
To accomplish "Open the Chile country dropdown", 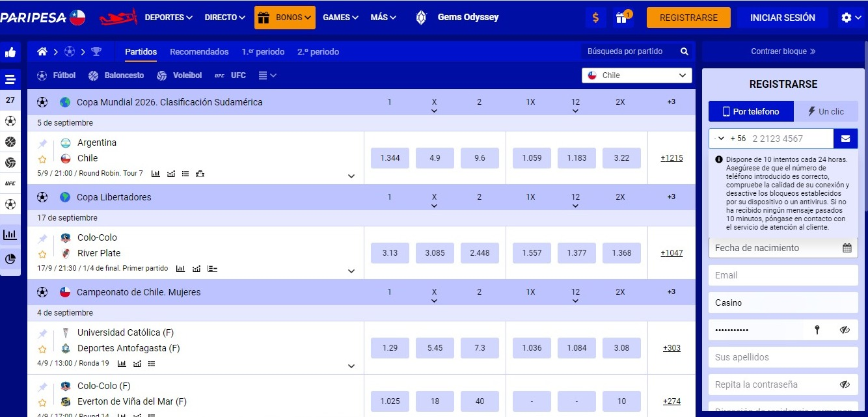I will tap(636, 75).
